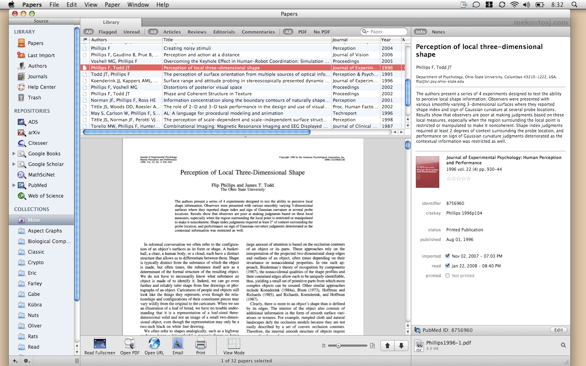
Task: Click the magnifier icon beside Phillips1996-1.pdf
Action: point(563,345)
